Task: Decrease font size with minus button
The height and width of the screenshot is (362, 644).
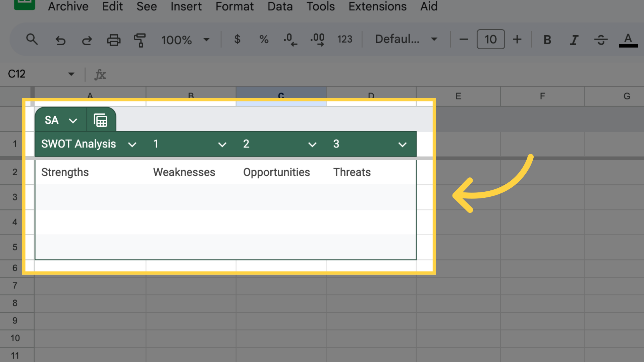Action: 464,40
